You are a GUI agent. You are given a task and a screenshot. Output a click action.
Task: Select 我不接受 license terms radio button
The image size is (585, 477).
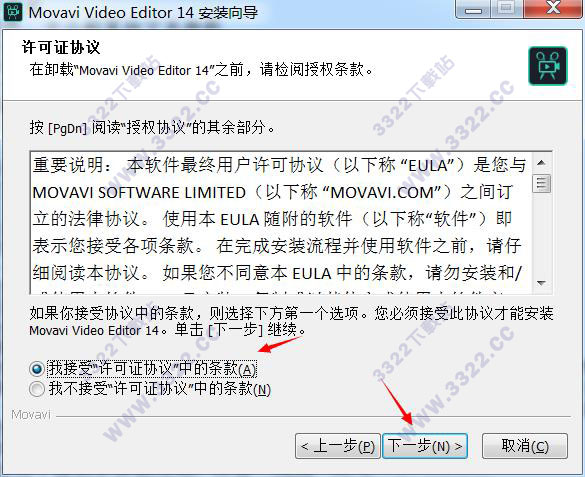[x=37, y=389]
